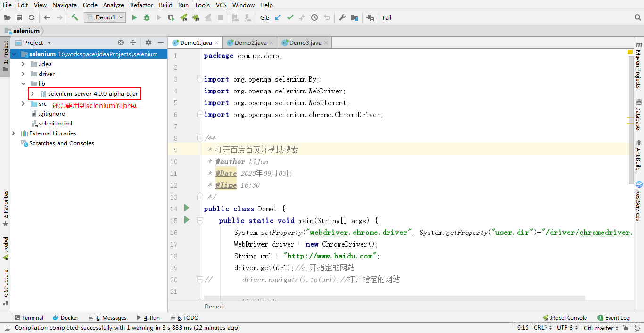644x333 pixels.
Task: Click the Open folder toolbar icon
Action: click(x=7, y=17)
